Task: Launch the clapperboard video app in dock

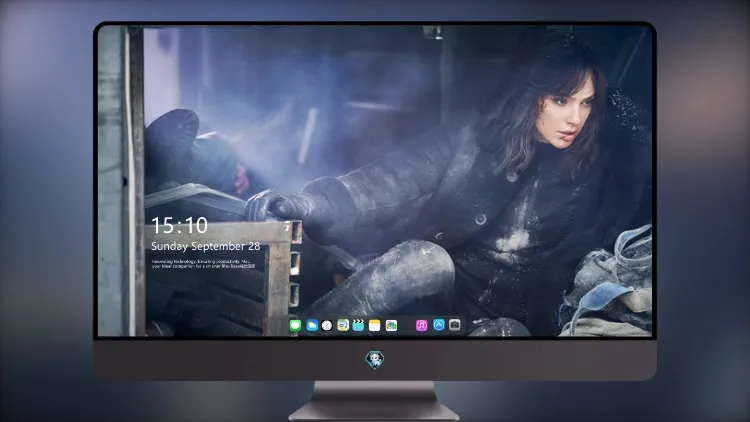Action: point(358,325)
